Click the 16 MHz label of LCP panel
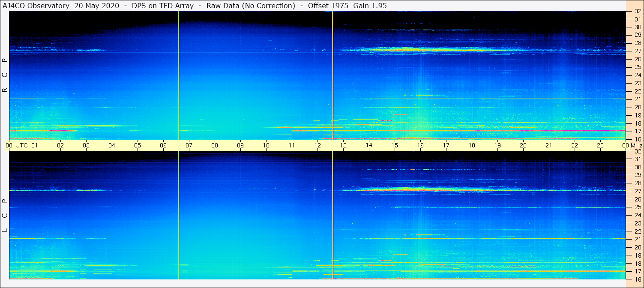The image size is (644, 288). (x=637, y=279)
